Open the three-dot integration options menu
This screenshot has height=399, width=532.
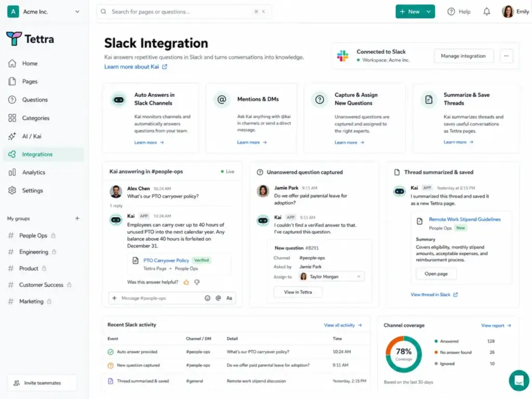point(506,56)
